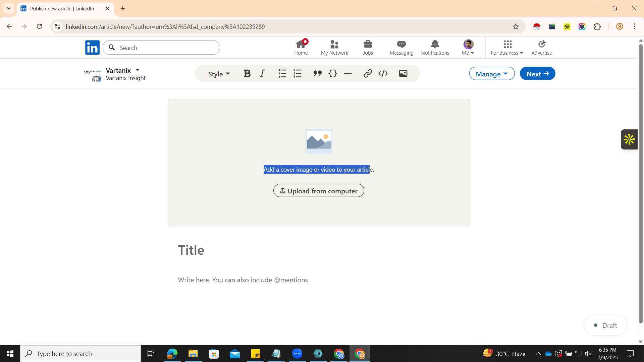Open Chrome three-dot menu
Image resolution: width=644 pixels, height=362 pixels.
(635, 26)
